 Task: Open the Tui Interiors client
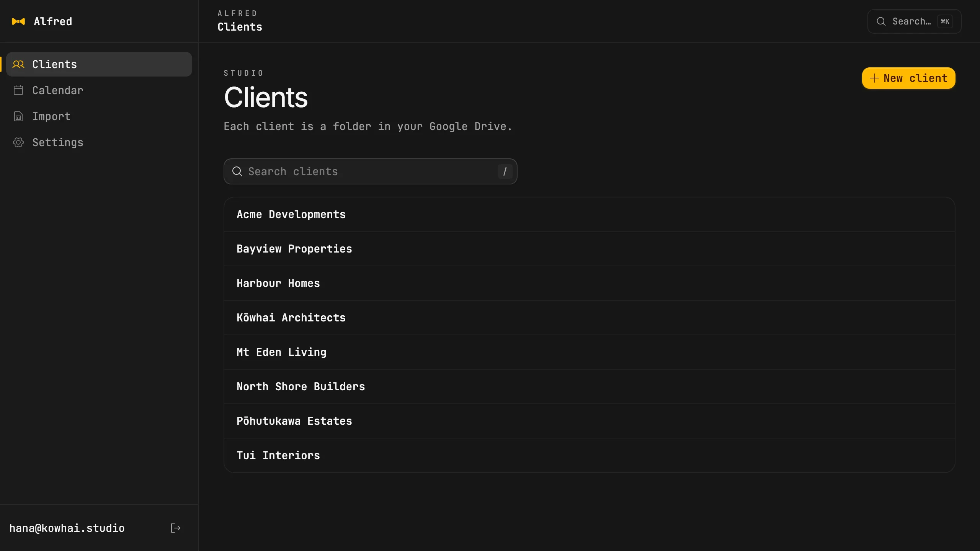589,455
